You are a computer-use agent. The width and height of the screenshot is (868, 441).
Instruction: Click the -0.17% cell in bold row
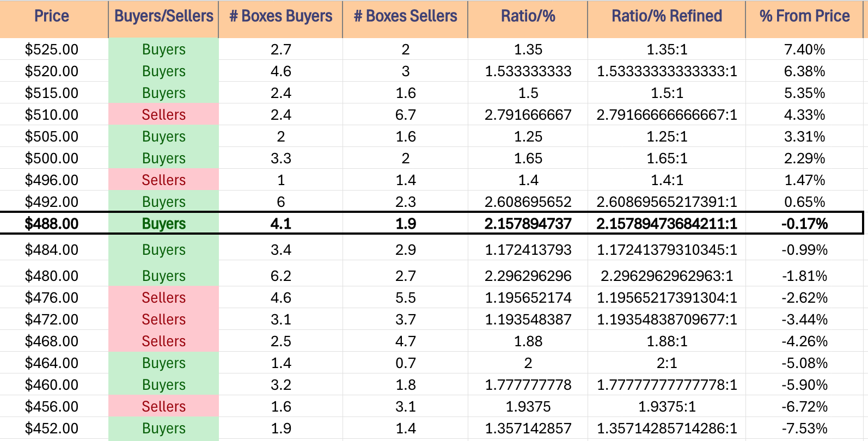804,224
